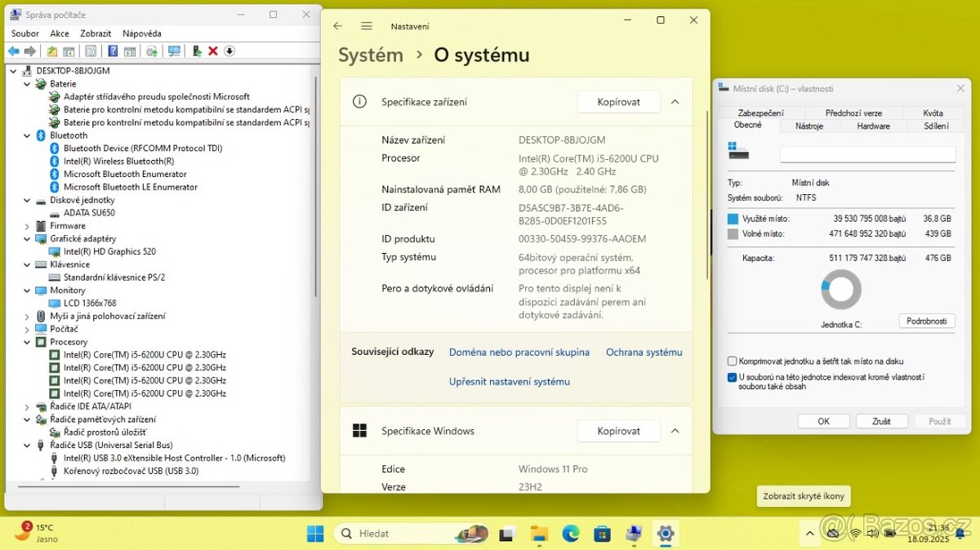Image resolution: width=980 pixels, height=550 pixels.
Task: Click Kopírovat next to Specifikace zařízení
Action: (618, 102)
